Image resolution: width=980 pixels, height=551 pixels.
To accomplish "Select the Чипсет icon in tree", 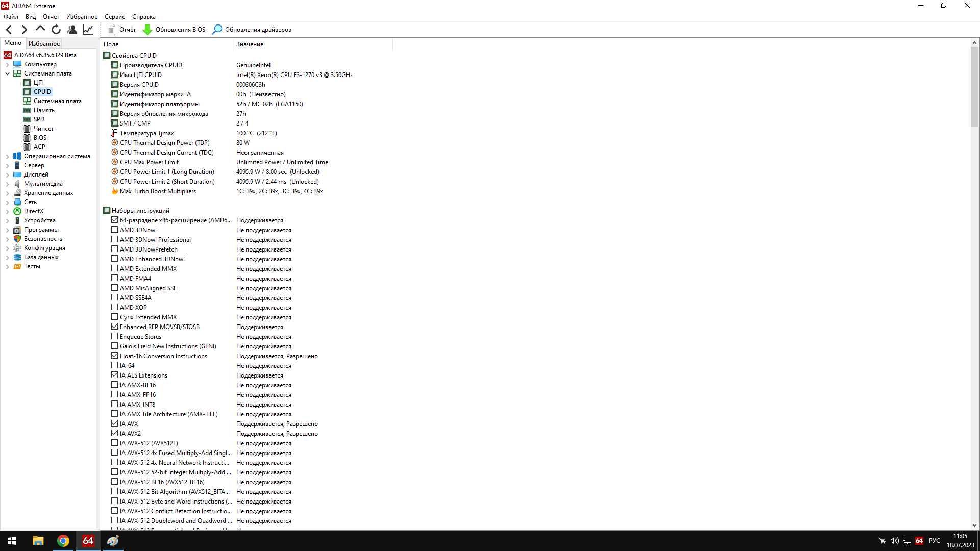I will click(27, 129).
